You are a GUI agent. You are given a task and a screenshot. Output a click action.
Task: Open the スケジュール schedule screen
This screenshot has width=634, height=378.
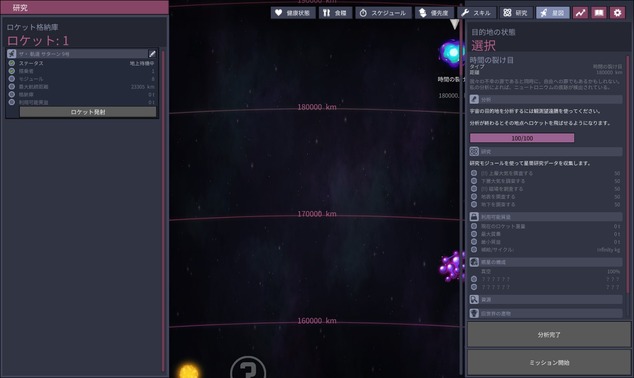point(383,13)
